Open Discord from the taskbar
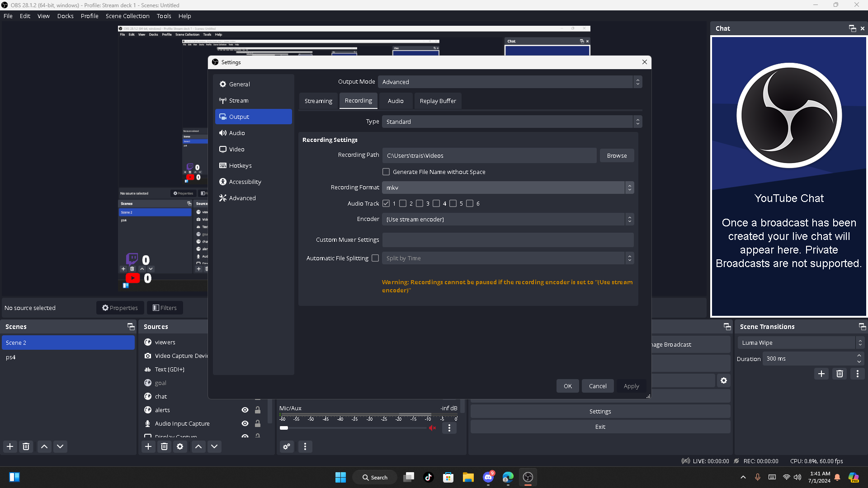Screen dimensions: 868x488 (x=488, y=477)
